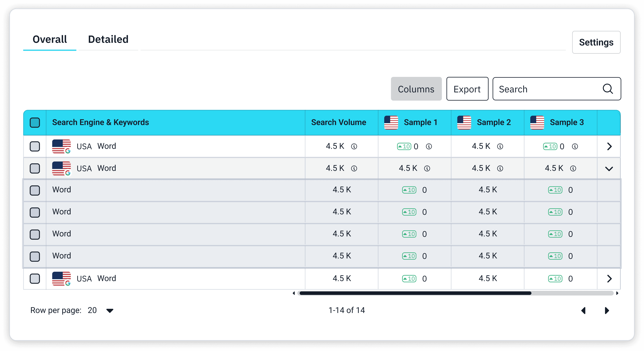644x351 pixels.
Task: Click green +10 badge in first row Sample 1
Action: pyautogui.click(x=404, y=146)
